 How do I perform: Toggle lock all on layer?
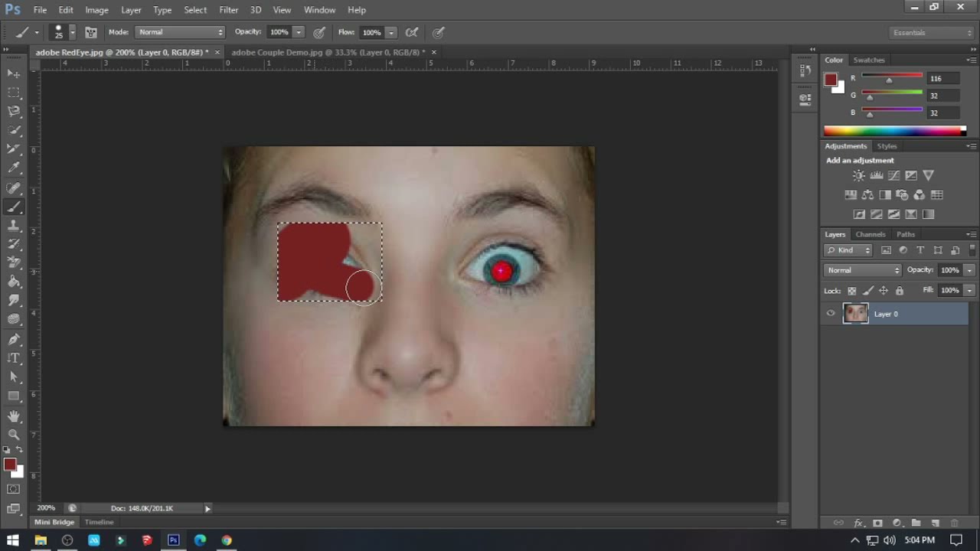tap(900, 291)
